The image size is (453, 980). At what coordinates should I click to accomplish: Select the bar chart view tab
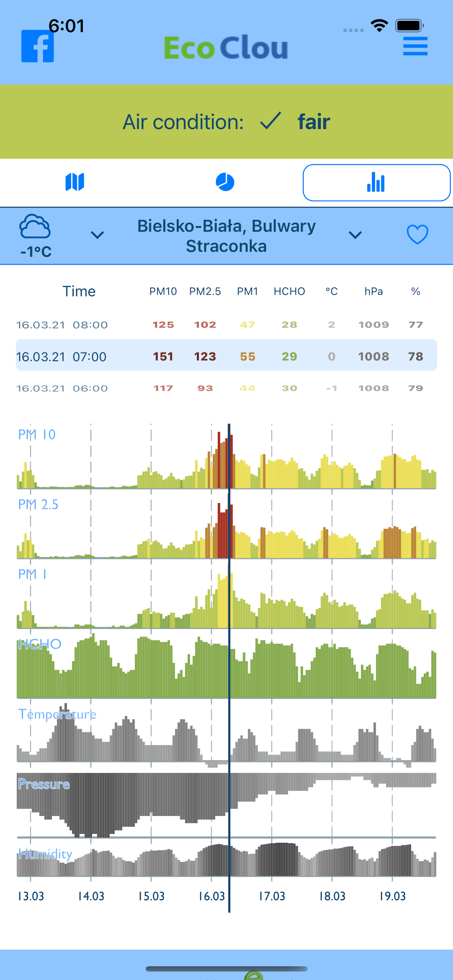[376, 183]
